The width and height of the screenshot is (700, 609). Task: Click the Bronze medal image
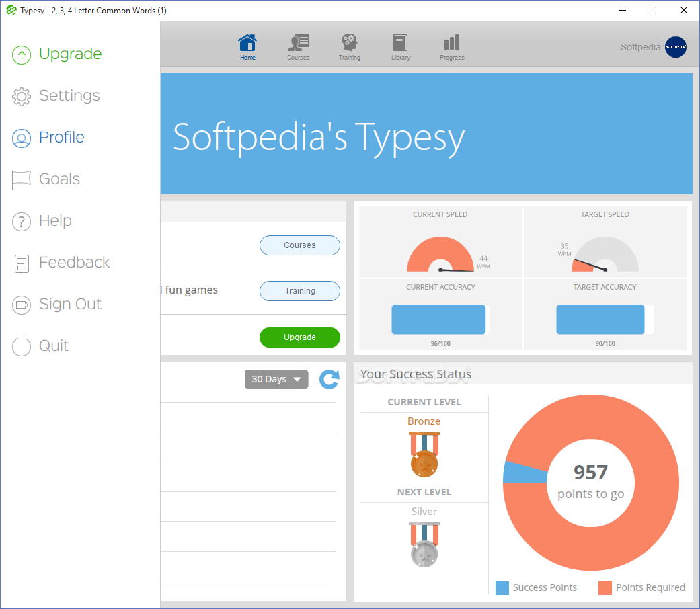coord(424,454)
